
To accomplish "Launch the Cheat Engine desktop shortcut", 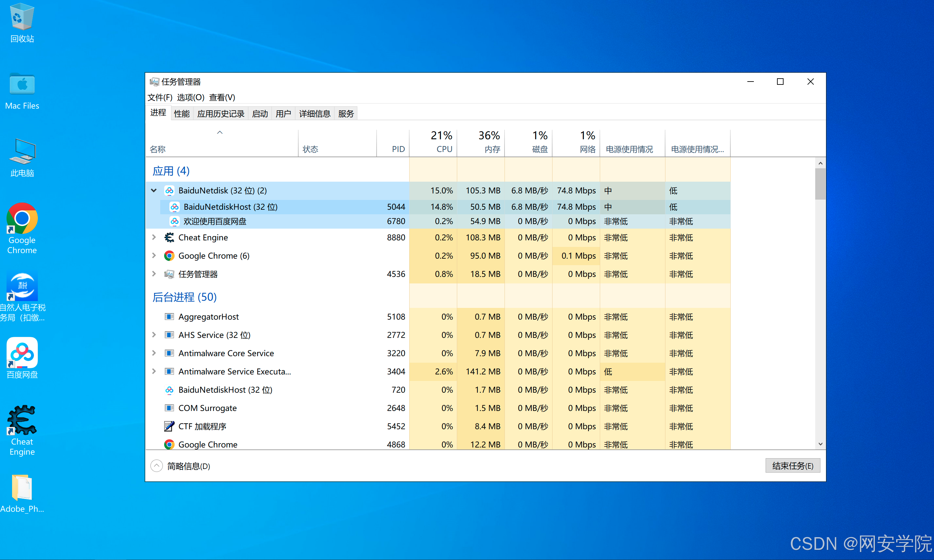I will click(22, 420).
